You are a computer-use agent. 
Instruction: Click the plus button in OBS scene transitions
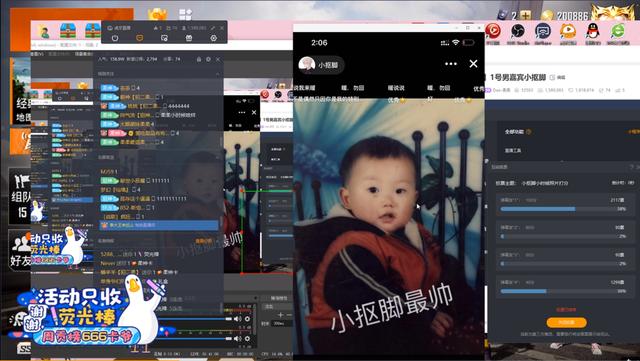280,314
